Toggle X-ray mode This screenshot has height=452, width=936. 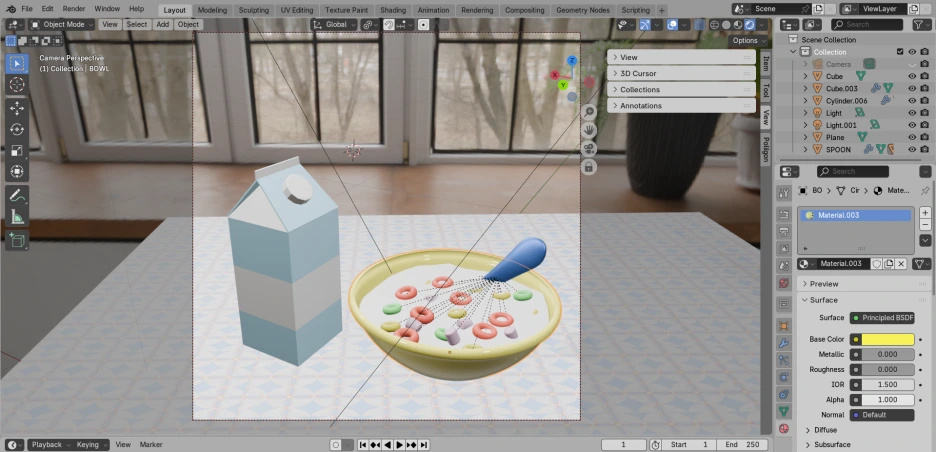(x=700, y=24)
